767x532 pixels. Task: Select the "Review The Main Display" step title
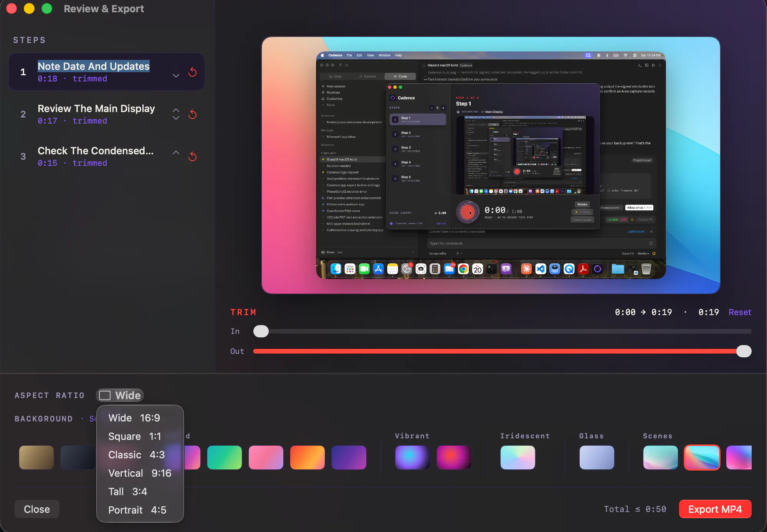click(96, 109)
